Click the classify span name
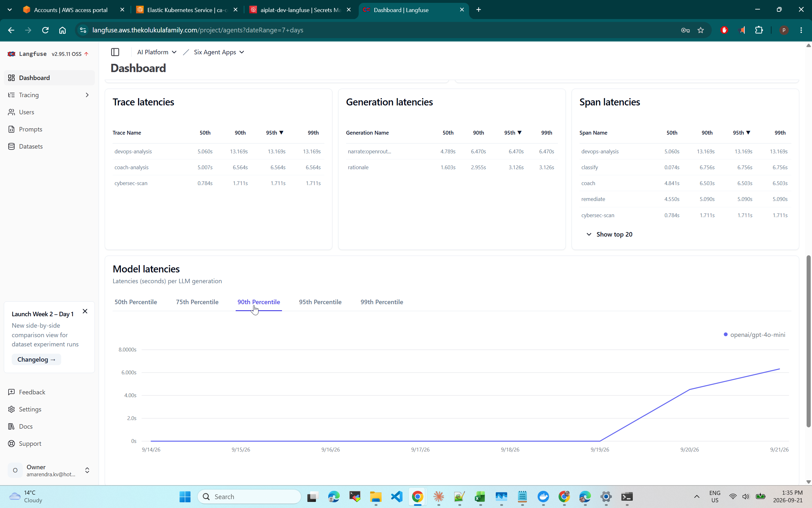The width and height of the screenshot is (812, 508). (590, 167)
